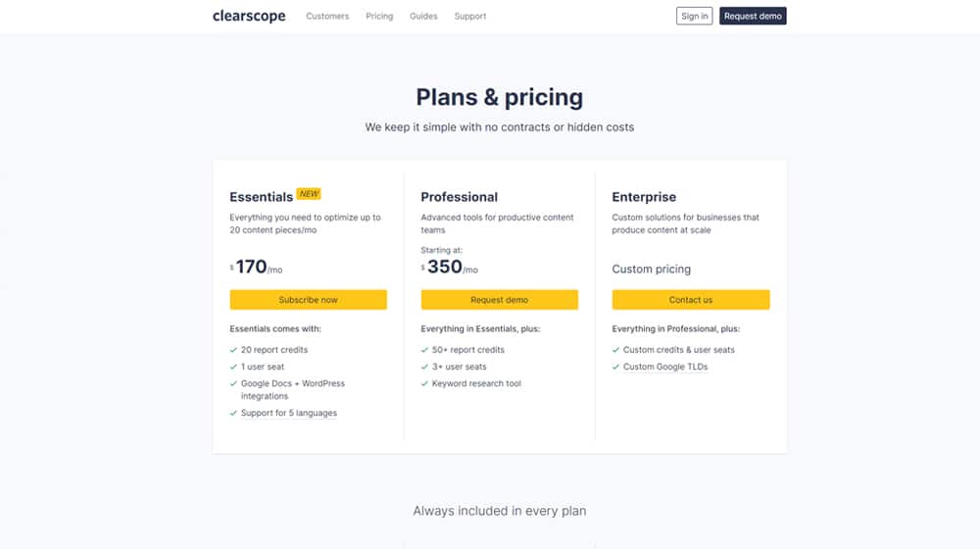Subscribe now to the Essentials plan

pyautogui.click(x=308, y=300)
